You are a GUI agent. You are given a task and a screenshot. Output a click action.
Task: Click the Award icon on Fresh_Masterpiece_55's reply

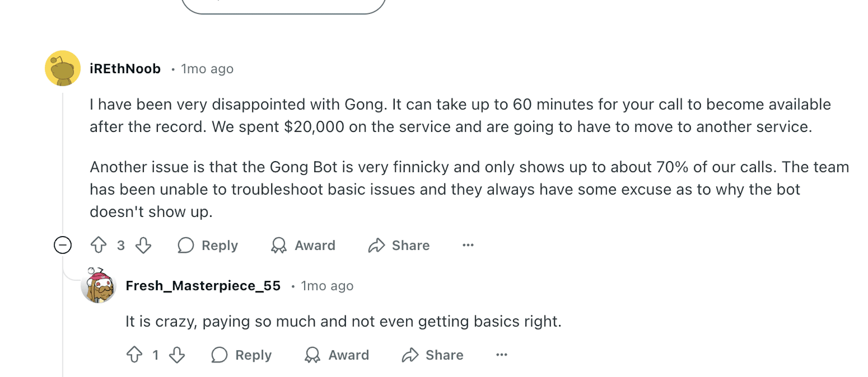pos(312,355)
